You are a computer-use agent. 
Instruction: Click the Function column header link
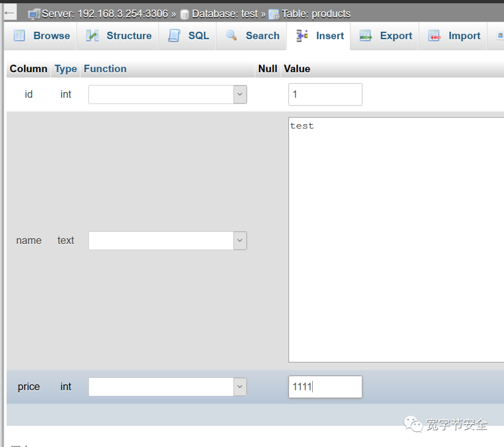(105, 69)
